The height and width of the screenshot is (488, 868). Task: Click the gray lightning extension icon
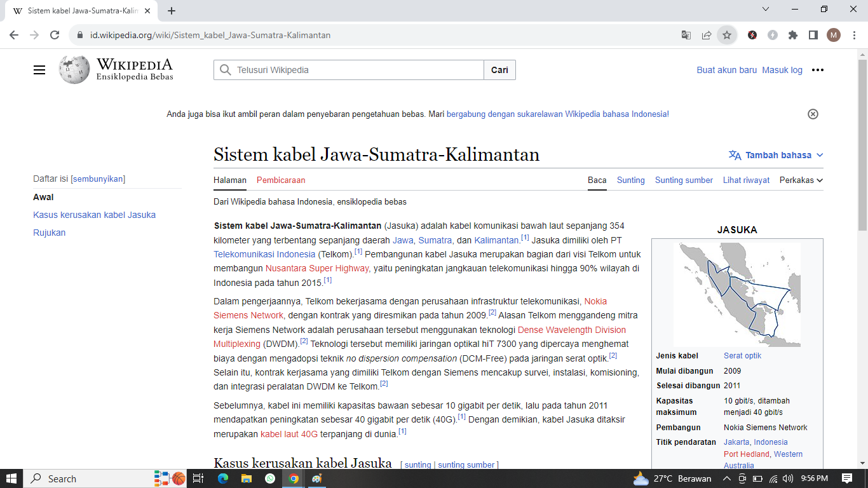point(773,35)
